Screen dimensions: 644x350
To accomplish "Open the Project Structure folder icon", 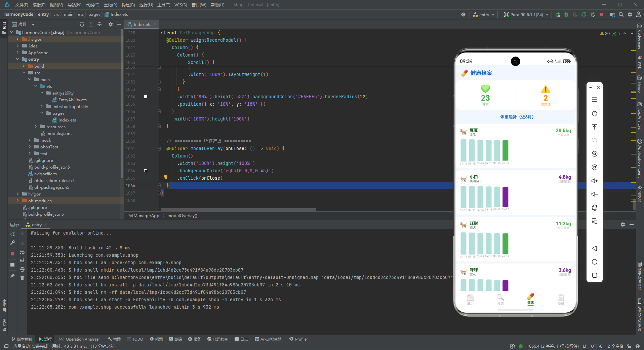I will pos(612,14).
